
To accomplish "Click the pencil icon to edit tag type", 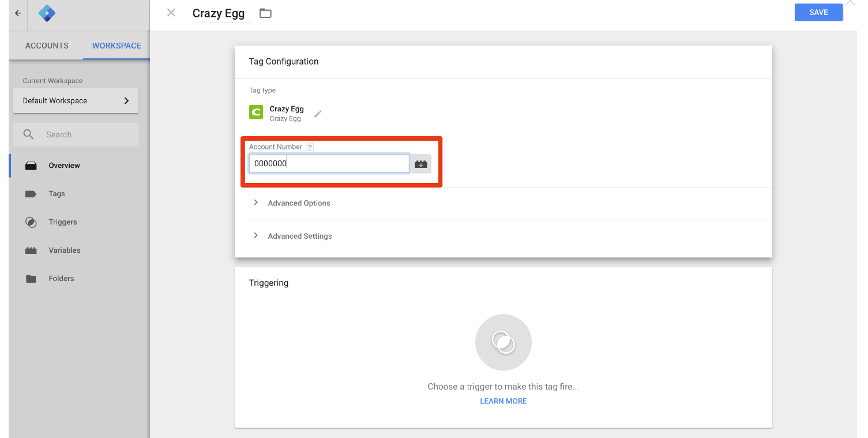I will point(318,114).
